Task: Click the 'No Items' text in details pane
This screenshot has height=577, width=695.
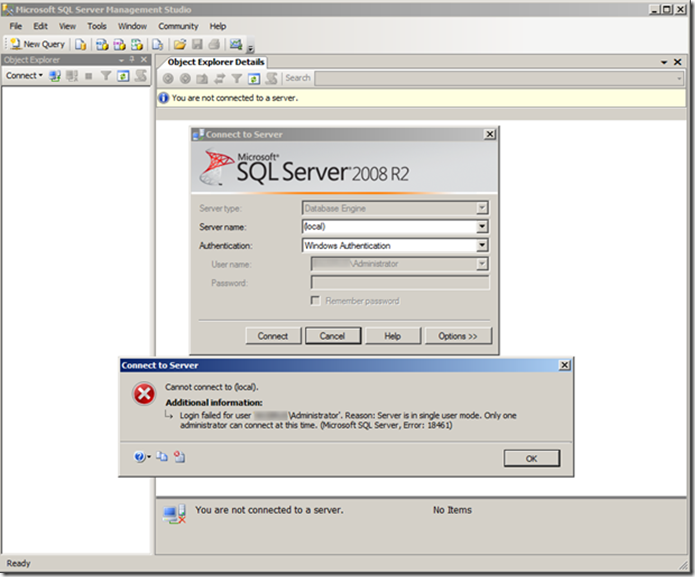Action: [452, 510]
